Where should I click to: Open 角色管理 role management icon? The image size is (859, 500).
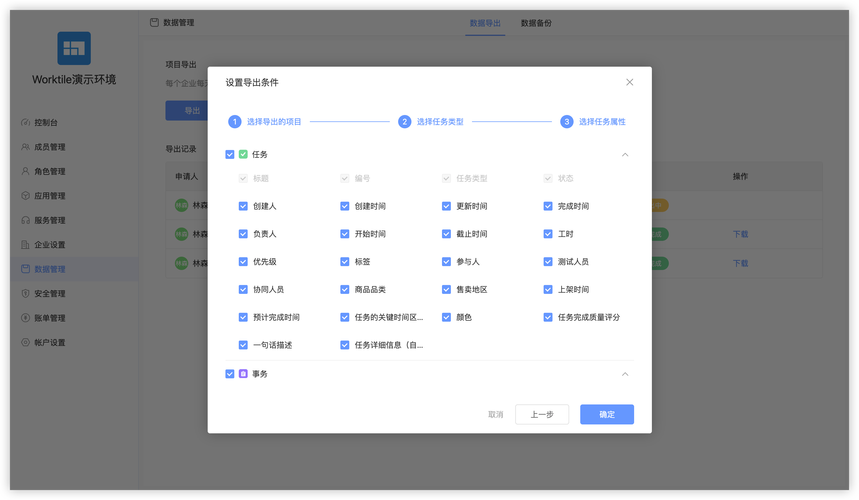pyautogui.click(x=25, y=171)
